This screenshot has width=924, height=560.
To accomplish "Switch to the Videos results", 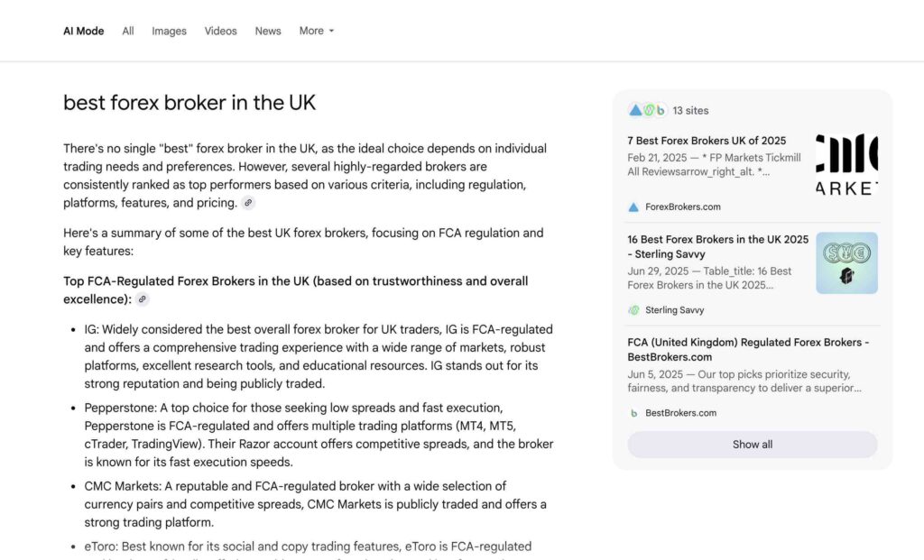I will point(220,30).
